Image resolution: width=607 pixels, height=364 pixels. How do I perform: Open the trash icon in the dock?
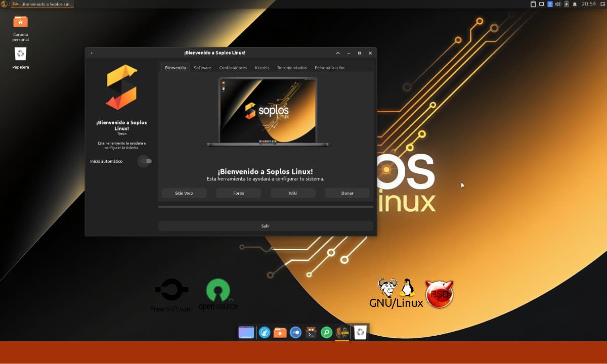coord(360,332)
